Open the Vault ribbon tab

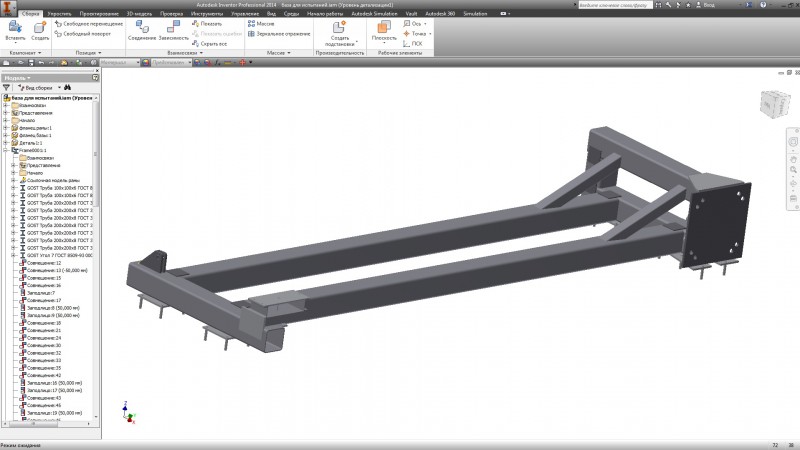pyautogui.click(x=411, y=14)
